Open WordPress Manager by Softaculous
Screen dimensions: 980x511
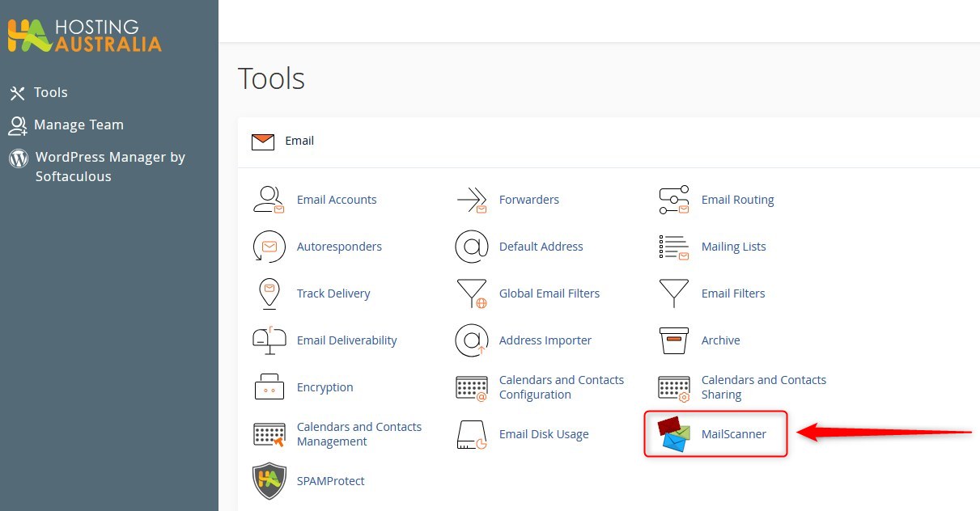click(109, 167)
